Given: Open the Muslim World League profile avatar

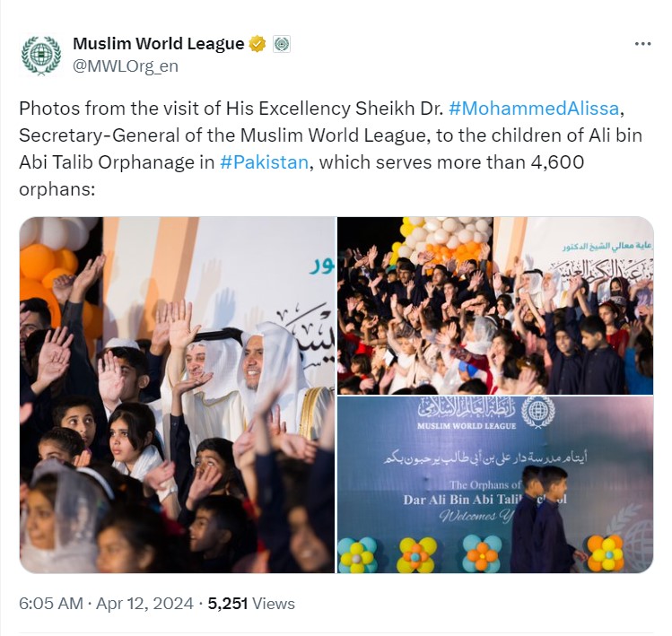Looking at the screenshot, I should click(41, 55).
